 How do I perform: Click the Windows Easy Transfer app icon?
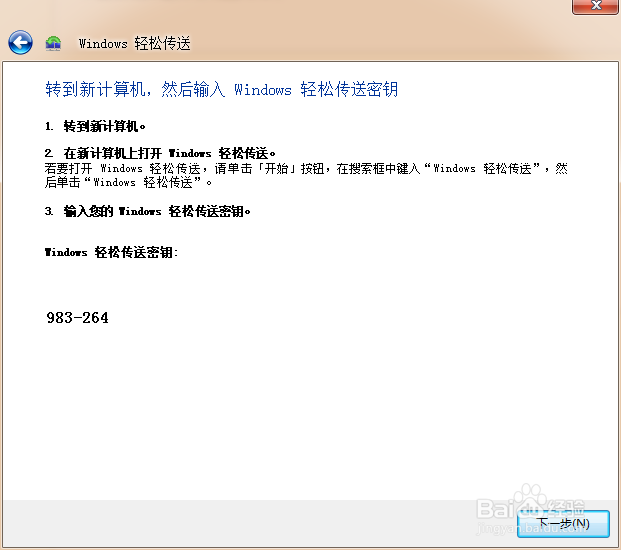53,43
